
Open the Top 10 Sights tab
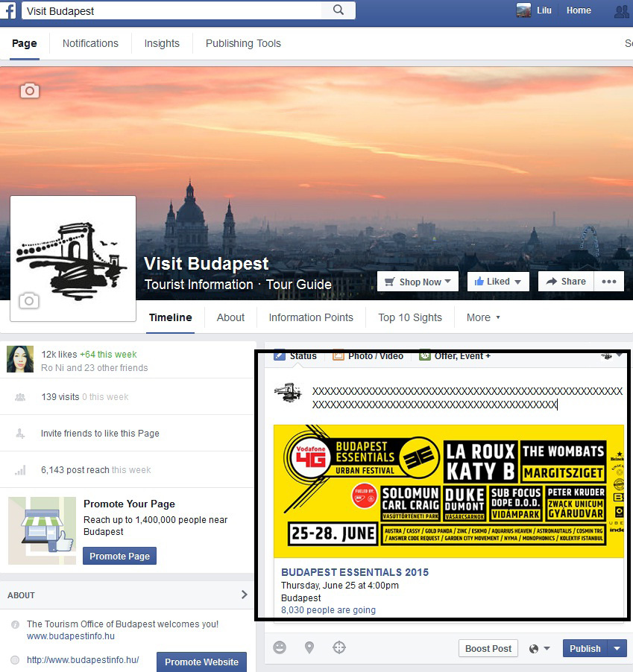tap(410, 317)
